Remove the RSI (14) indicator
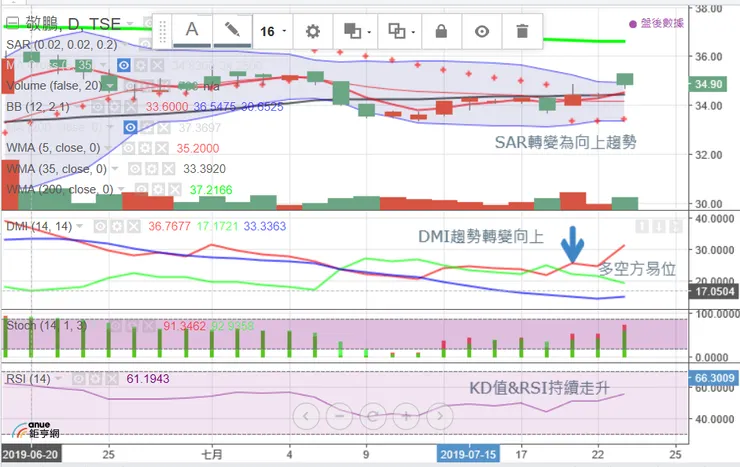The image size is (740, 467). (112, 379)
